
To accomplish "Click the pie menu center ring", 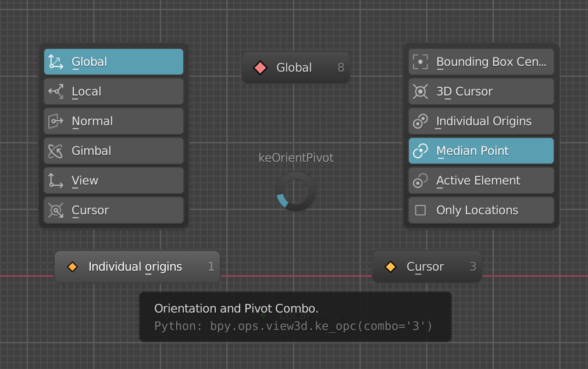I will point(296,191).
